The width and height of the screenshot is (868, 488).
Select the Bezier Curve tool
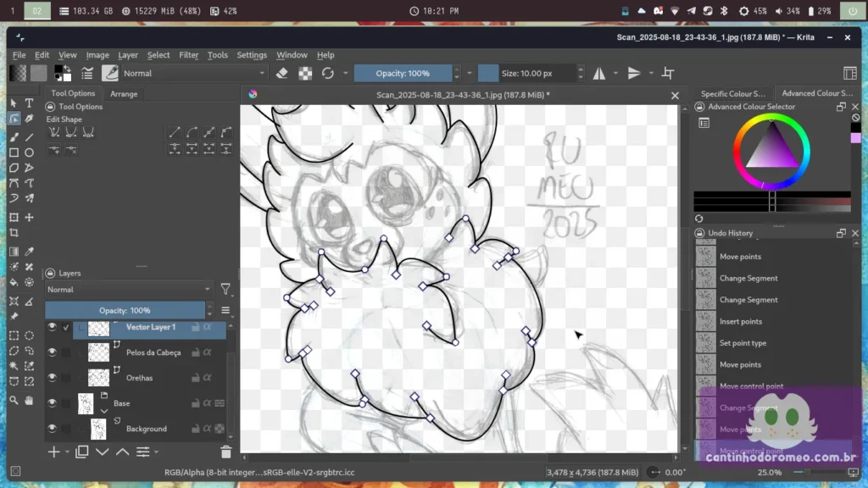(14, 183)
